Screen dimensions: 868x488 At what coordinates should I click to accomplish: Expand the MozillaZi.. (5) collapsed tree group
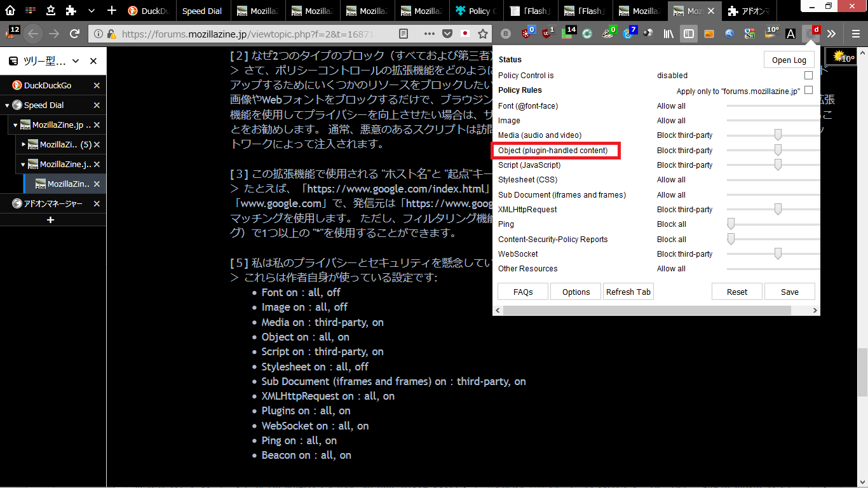click(24, 145)
